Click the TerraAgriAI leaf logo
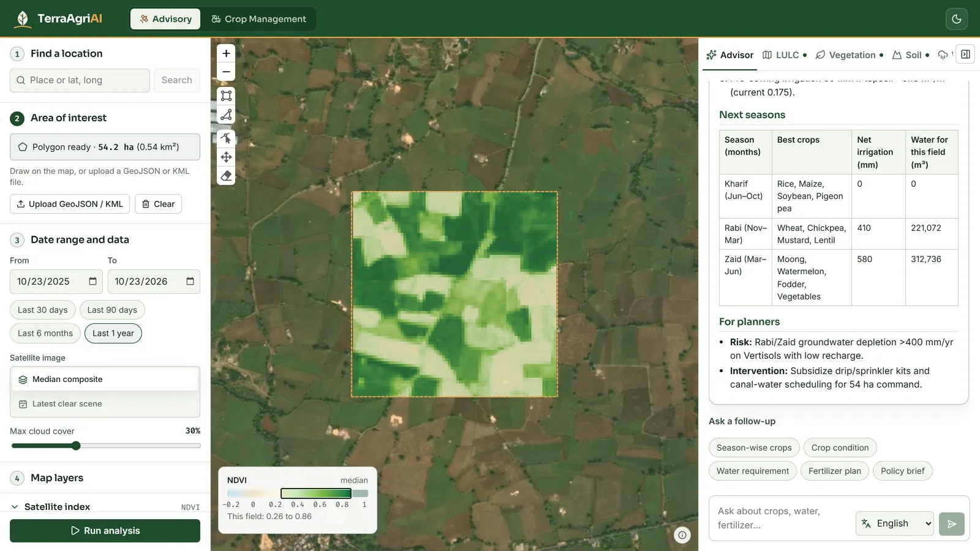This screenshot has width=980, height=551. (x=23, y=19)
